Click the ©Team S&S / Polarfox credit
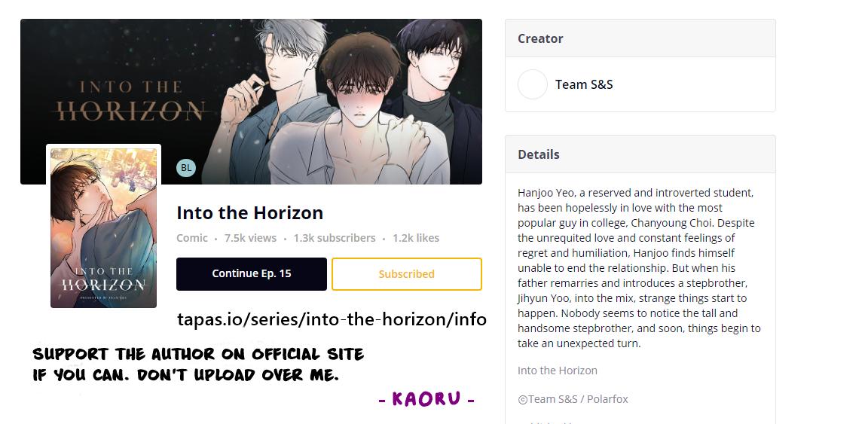Screen dimensions: 868x424 tap(573, 399)
